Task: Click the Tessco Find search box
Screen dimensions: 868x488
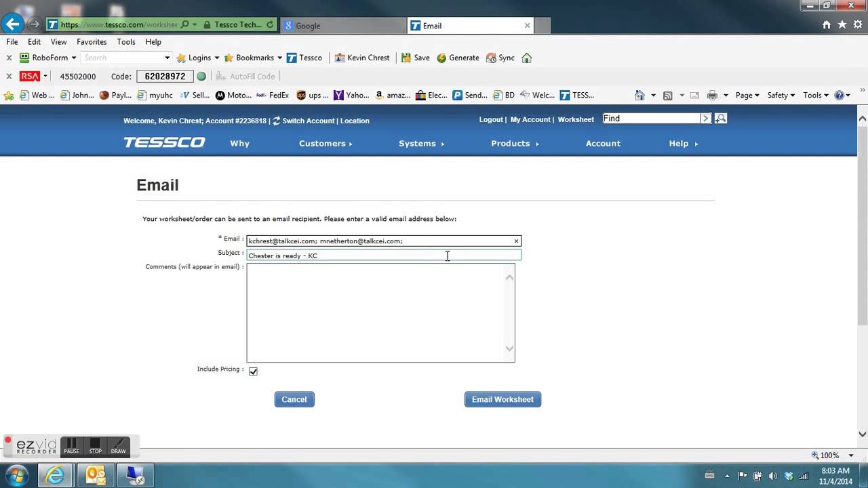Action: (651, 119)
